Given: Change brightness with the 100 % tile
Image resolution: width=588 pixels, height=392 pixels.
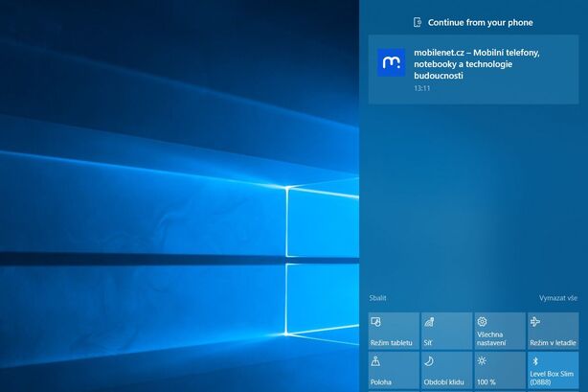Looking at the screenshot, I should coord(500,370).
